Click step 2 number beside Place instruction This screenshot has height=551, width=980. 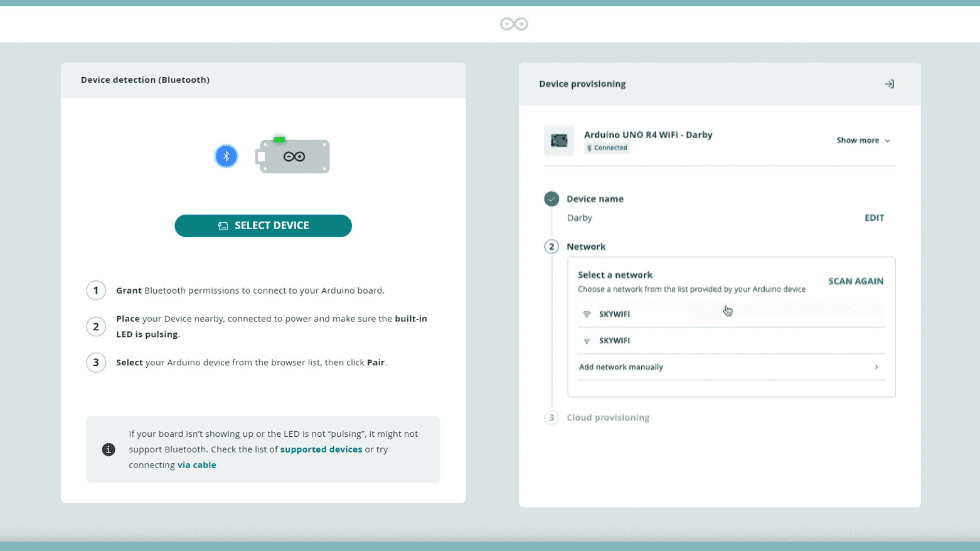[x=96, y=326]
